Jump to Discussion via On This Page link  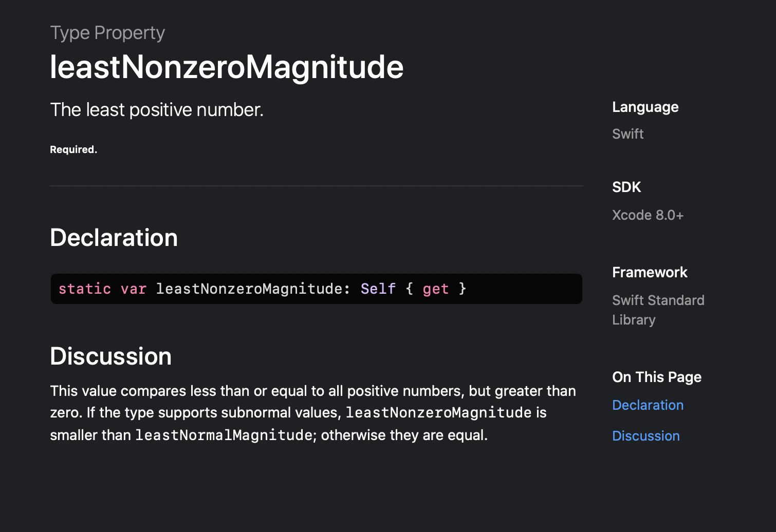[646, 436]
